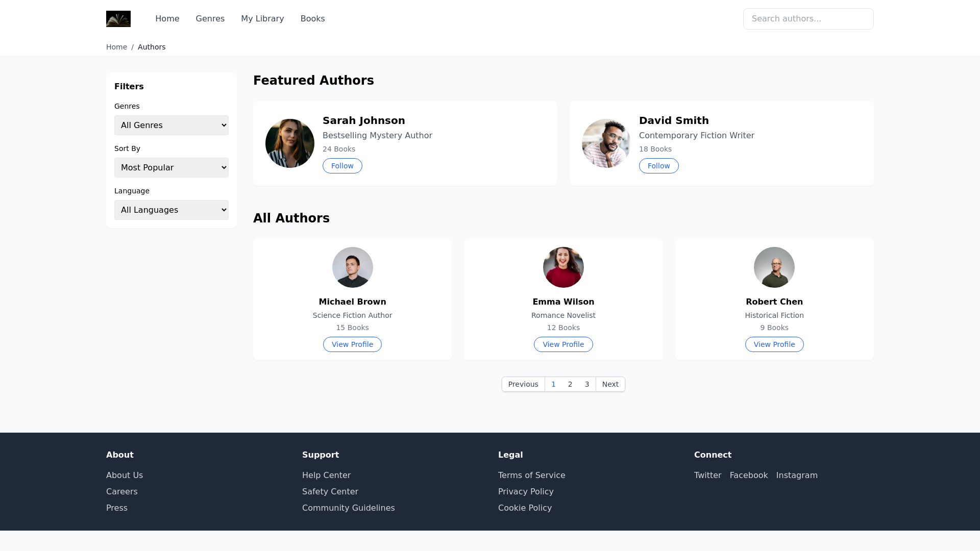Go to page 2 of authors
This screenshot has width=980, height=551.
[570, 384]
